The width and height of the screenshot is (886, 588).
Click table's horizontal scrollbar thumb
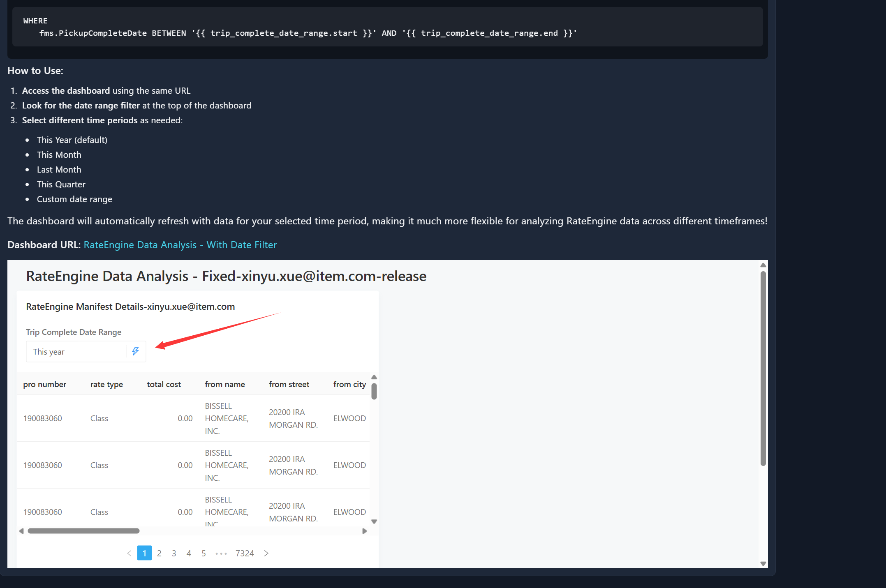click(83, 531)
